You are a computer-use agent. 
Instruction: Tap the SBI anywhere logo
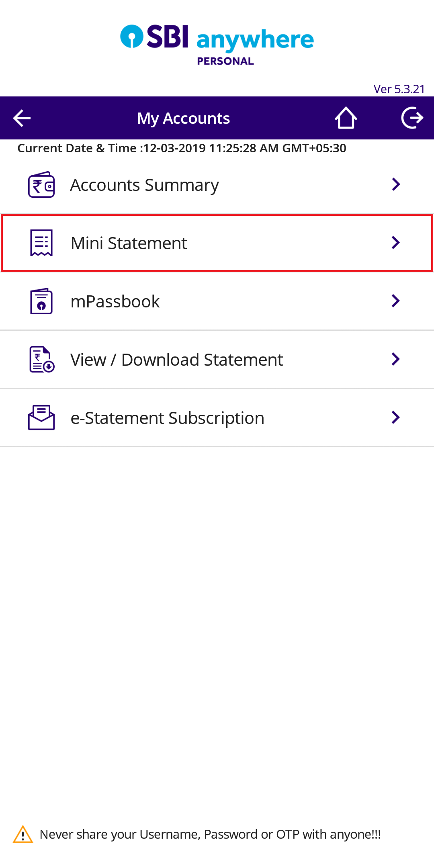tap(217, 45)
